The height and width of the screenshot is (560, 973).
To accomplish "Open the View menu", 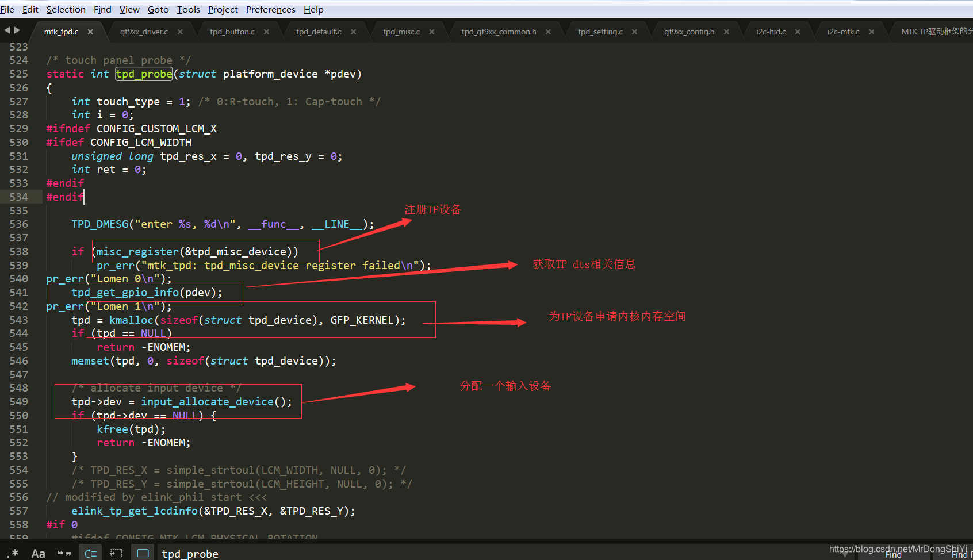I will [129, 9].
